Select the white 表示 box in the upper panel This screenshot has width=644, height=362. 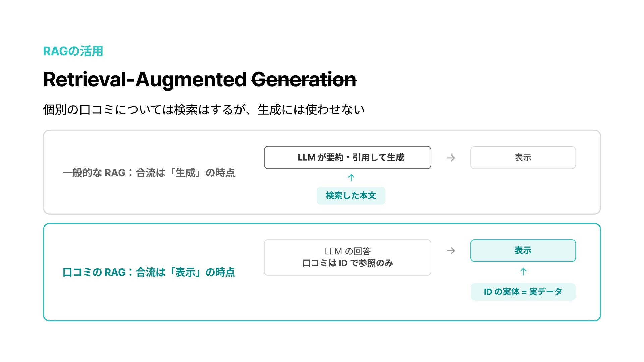coord(523,158)
